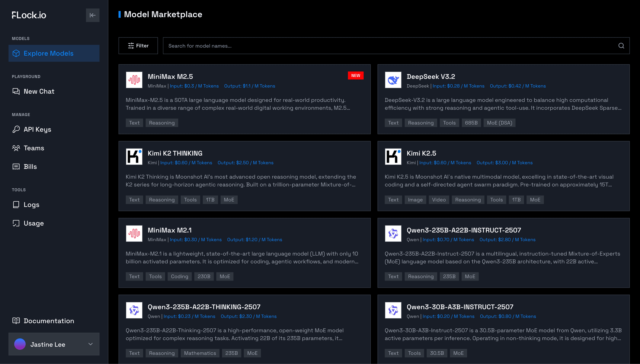
Task: Open the Filter options
Action: click(x=138, y=46)
